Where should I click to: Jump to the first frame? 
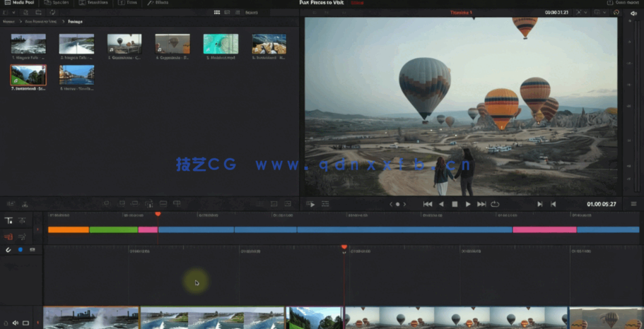click(x=428, y=204)
